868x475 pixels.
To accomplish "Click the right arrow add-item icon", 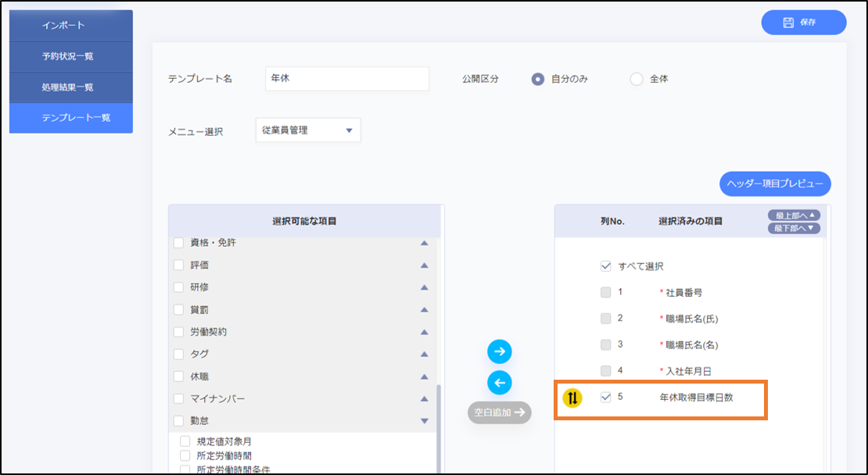I will (x=499, y=352).
